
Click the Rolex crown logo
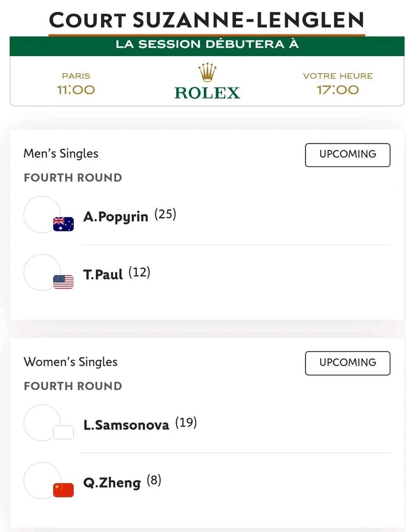tap(207, 72)
